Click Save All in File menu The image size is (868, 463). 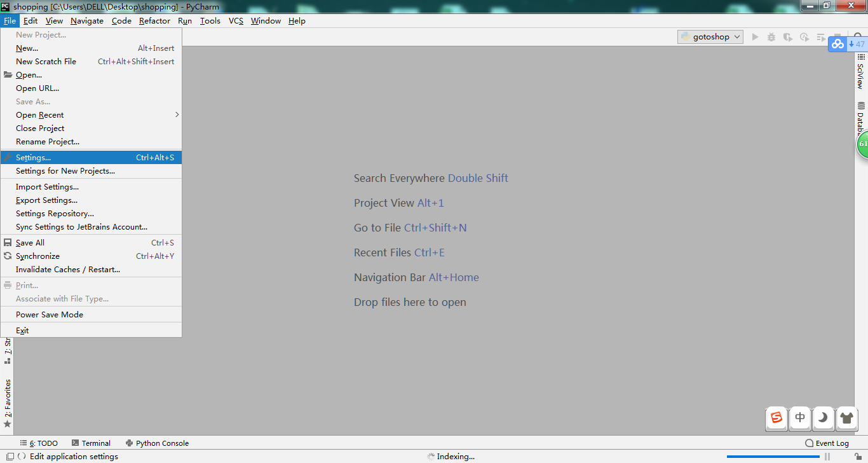pyautogui.click(x=91, y=243)
